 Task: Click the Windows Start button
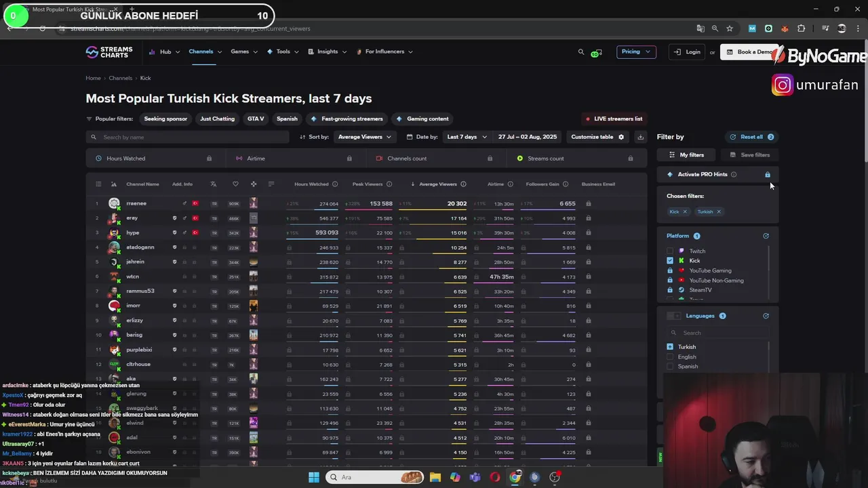[314, 477]
